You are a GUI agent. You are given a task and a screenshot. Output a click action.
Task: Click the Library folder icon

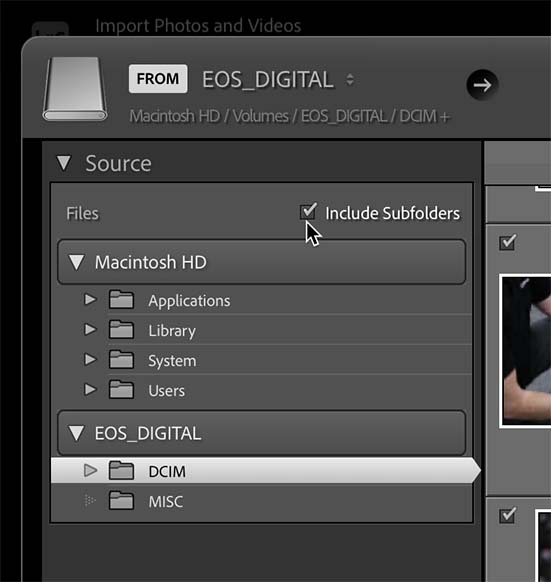coord(121,330)
